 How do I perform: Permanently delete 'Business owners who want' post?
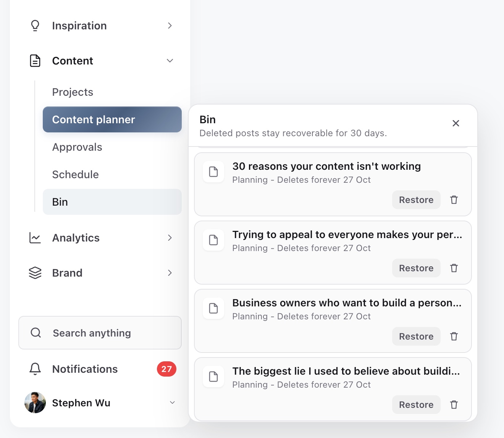pos(454,337)
